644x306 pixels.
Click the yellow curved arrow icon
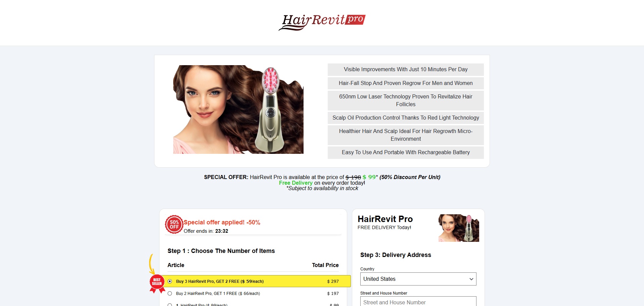[x=151, y=264]
